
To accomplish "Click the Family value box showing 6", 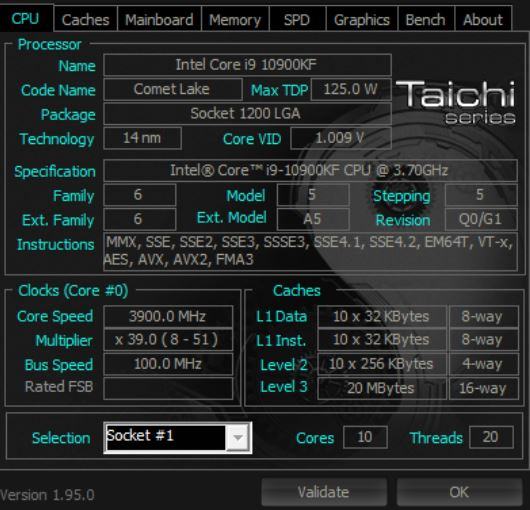I will pyautogui.click(x=140, y=195).
